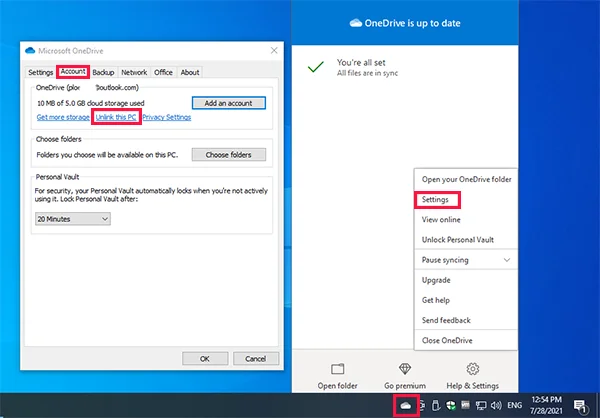
Task: Choose Unlock Personal Vault menu entry
Action: [466, 240]
